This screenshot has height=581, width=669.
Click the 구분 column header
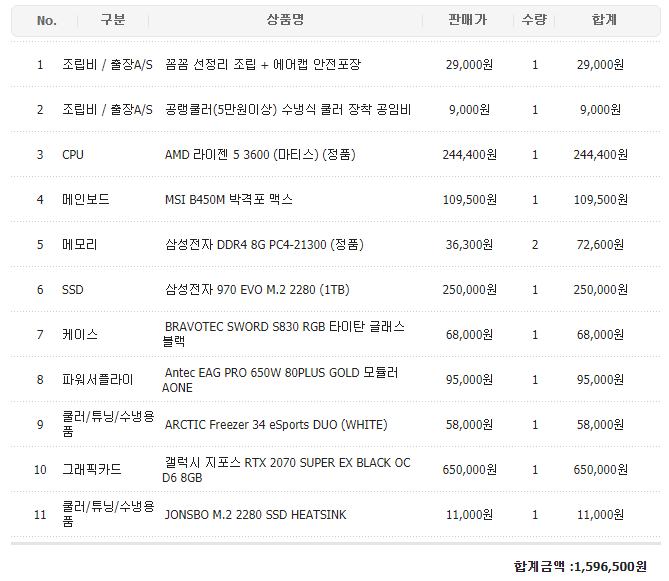(113, 20)
